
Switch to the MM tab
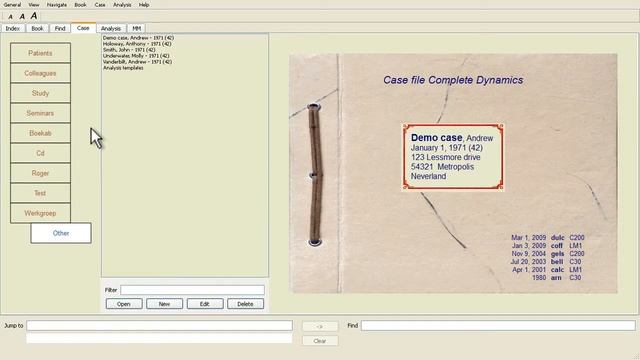[137, 28]
